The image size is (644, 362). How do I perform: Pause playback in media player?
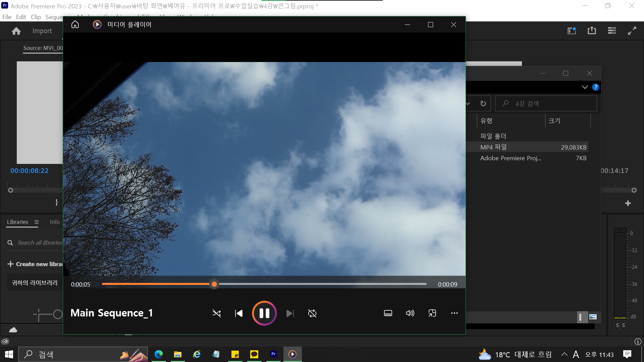264,313
